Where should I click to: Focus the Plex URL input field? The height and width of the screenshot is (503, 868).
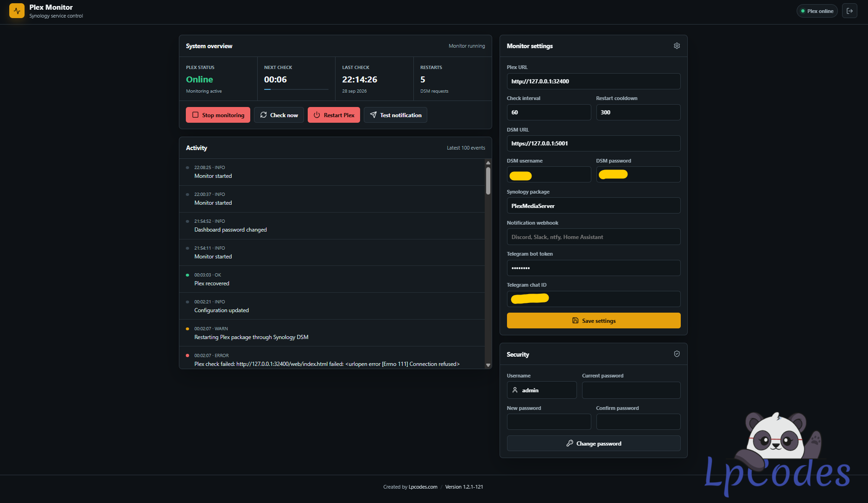point(594,81)
